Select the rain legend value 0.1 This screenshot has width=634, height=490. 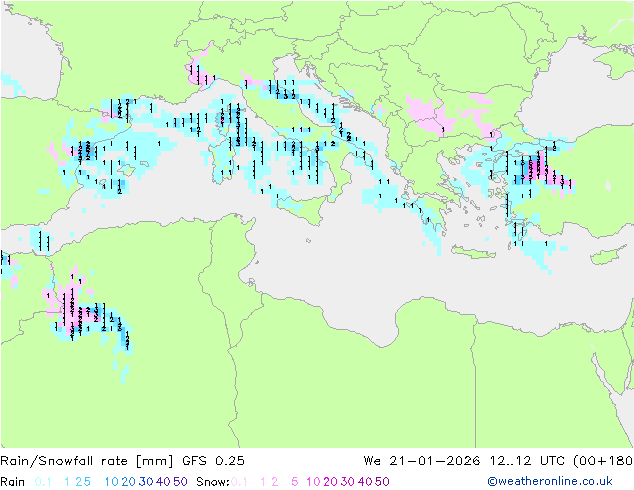43,482
